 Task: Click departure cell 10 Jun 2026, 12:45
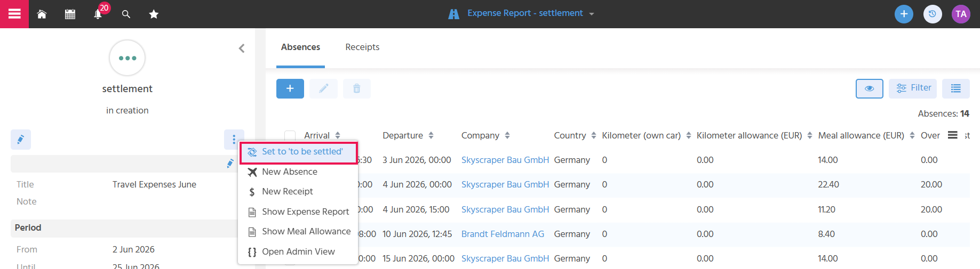tap(417, 234)
